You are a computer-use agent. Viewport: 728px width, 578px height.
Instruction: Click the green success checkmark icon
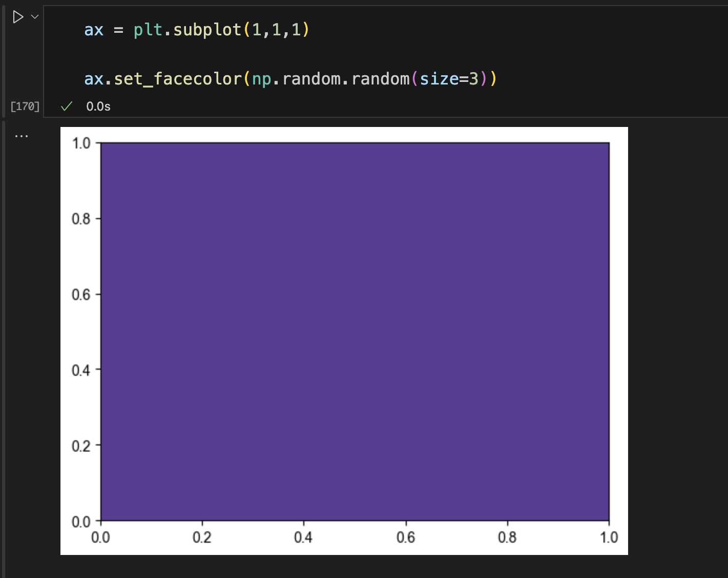pyautogui.click(x=67, y=106)
